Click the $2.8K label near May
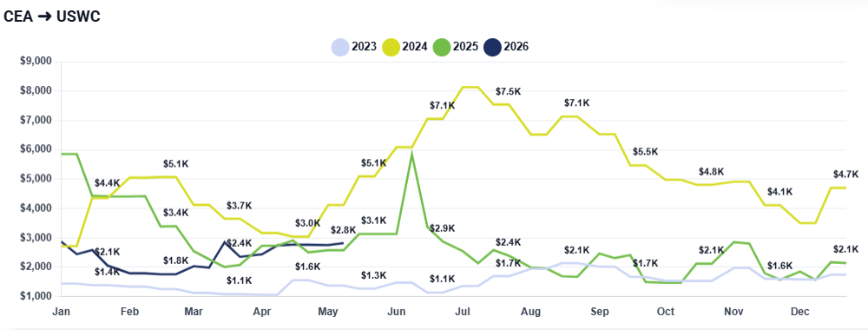Image resolution: width=868 pixels, height=330 pixels. tap(344, 230)
